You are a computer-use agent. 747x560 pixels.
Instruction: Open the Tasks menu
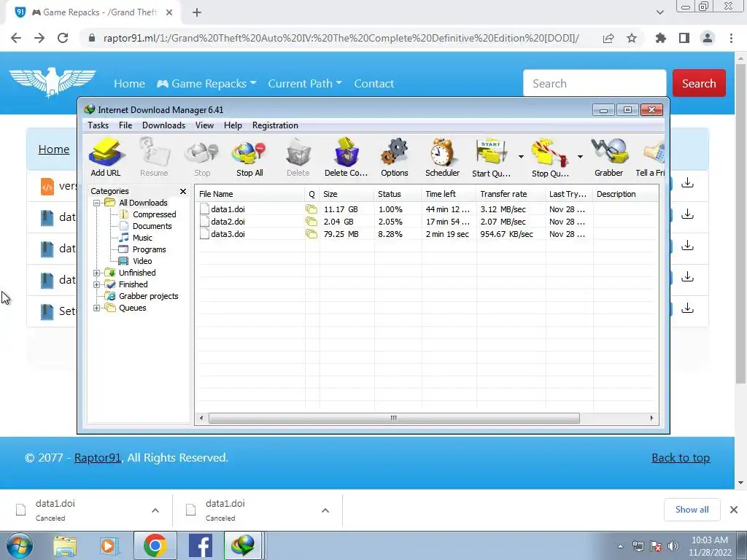(x=98, y=125)
